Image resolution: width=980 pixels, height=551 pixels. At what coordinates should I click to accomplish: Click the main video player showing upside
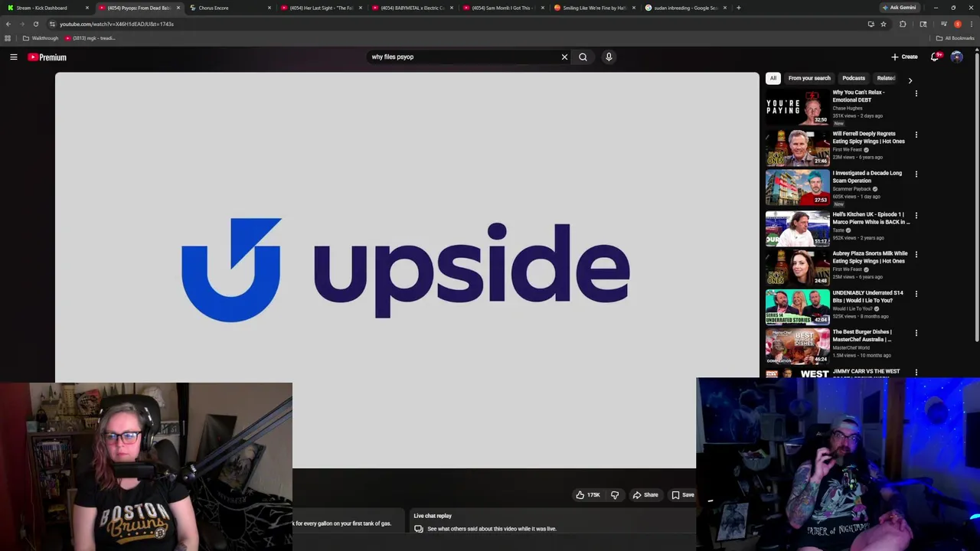[407, 270]
